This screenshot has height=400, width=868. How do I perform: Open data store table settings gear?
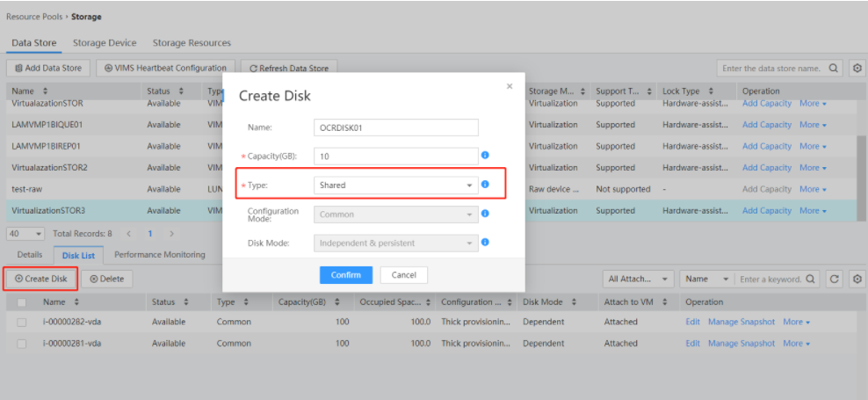coord(857,68)
